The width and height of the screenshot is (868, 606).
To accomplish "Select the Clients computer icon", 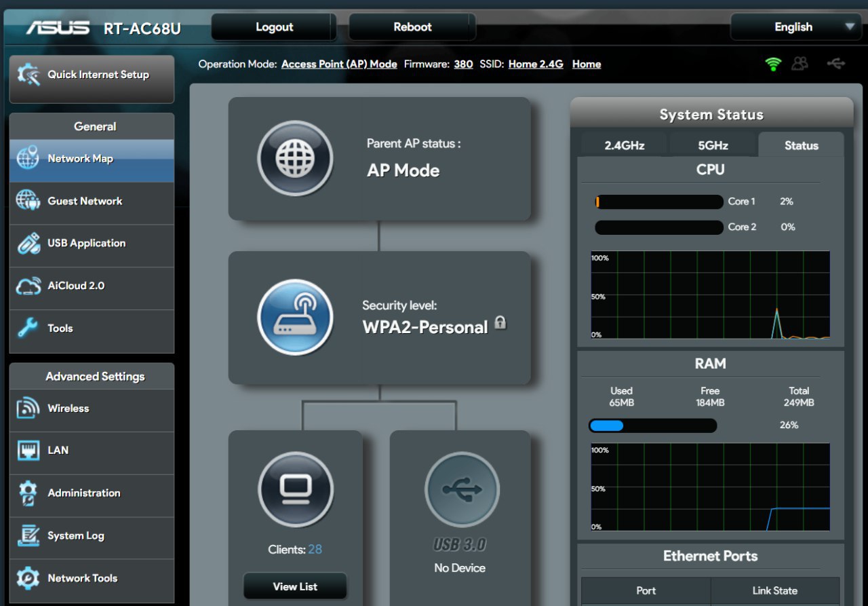I will click(x=295, y=489).
